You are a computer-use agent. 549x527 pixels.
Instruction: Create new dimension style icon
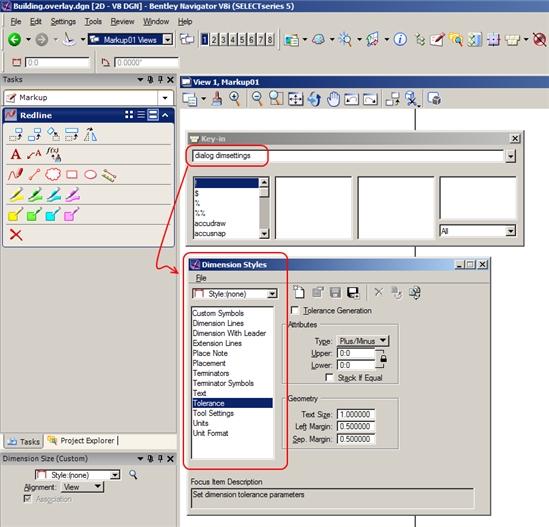299,292
